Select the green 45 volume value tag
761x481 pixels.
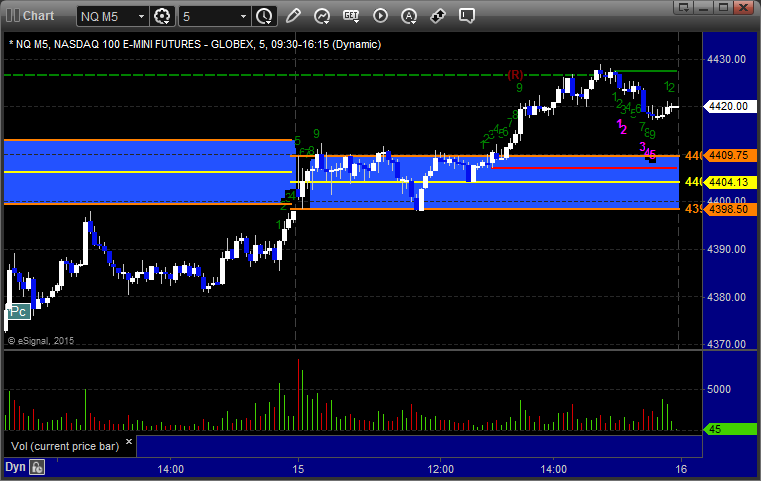(730, 429)
